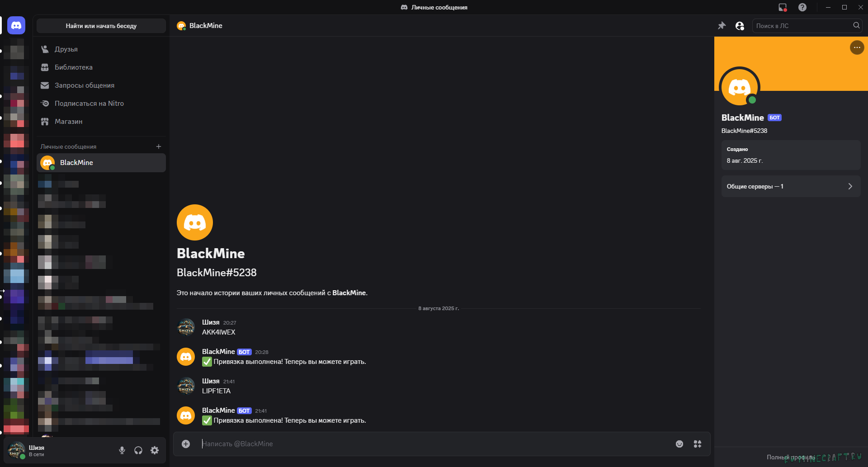Click the Шизя user avatar in user panel
The image size is (868, 467).
[x=16, y=450]
